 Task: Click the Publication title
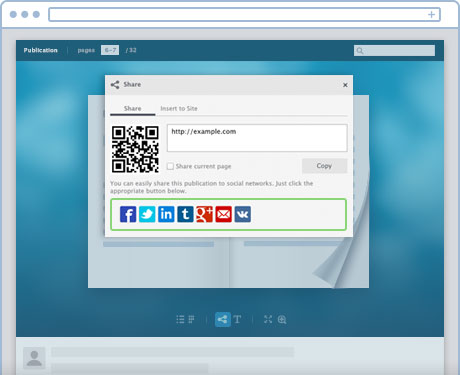pos(41,50)
